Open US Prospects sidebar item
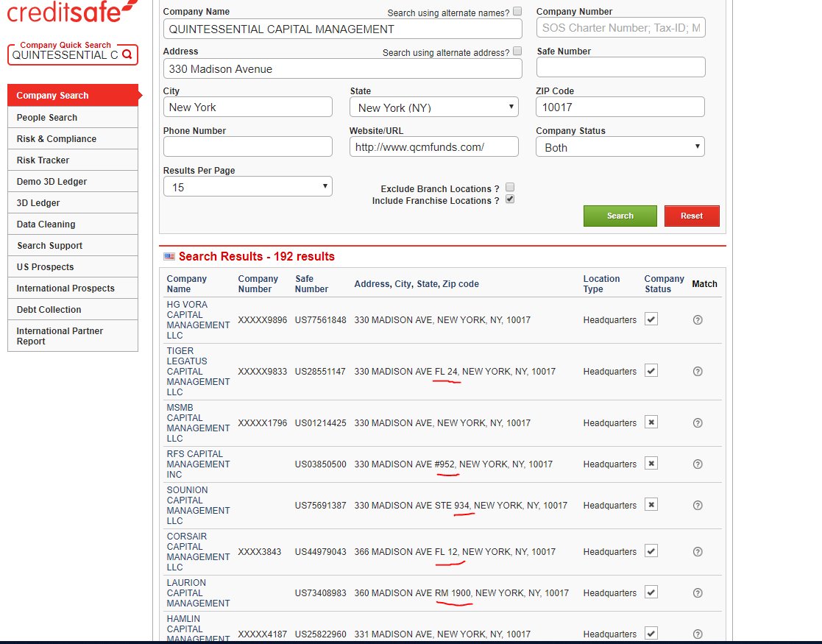This screenshot has width=822, height=644. [73, 267]
